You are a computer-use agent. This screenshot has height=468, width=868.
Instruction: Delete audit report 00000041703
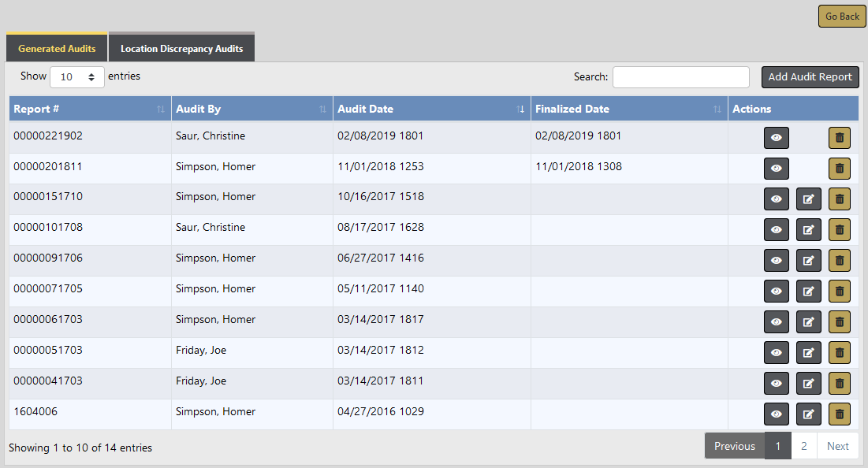839,384
